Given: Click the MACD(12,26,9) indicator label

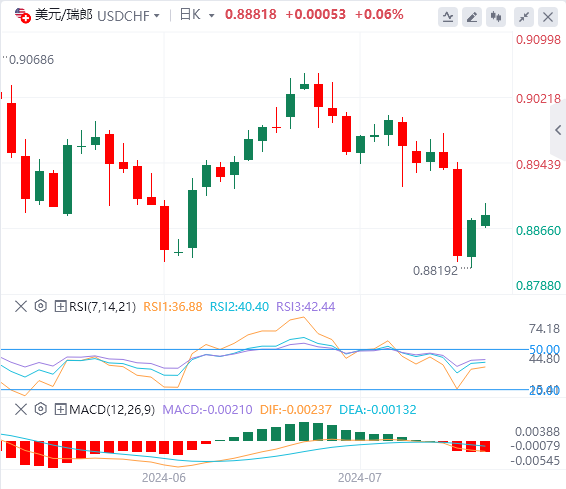Looking at the screenshot, I should pyautogui.click(x=112, y=410).
